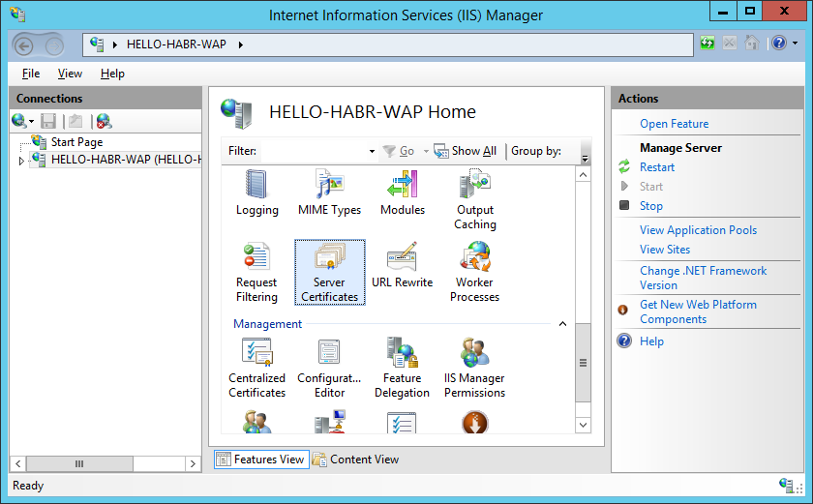Open the Filter dropdown arrow
Image resolution: width=813 pixels, height=504 pixels.
pos(372,151)
